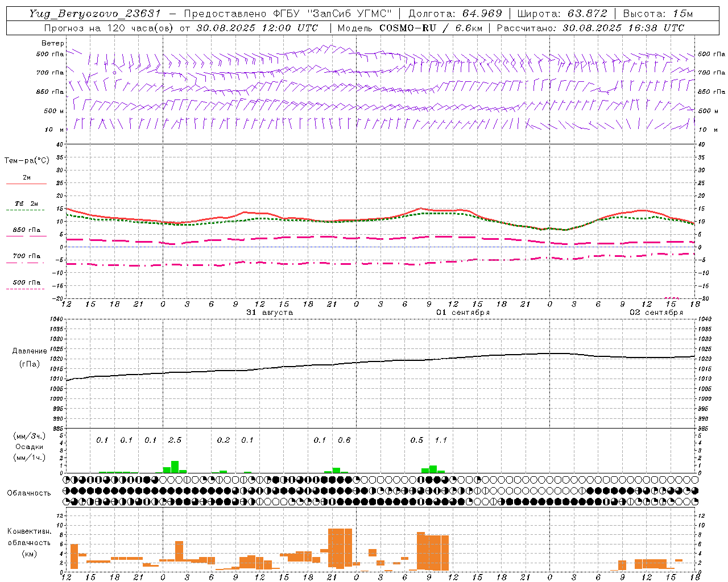Click the (мм/3ч.) precipitation unit label
The width and height of the screenshot is (728, 582).
29,436
